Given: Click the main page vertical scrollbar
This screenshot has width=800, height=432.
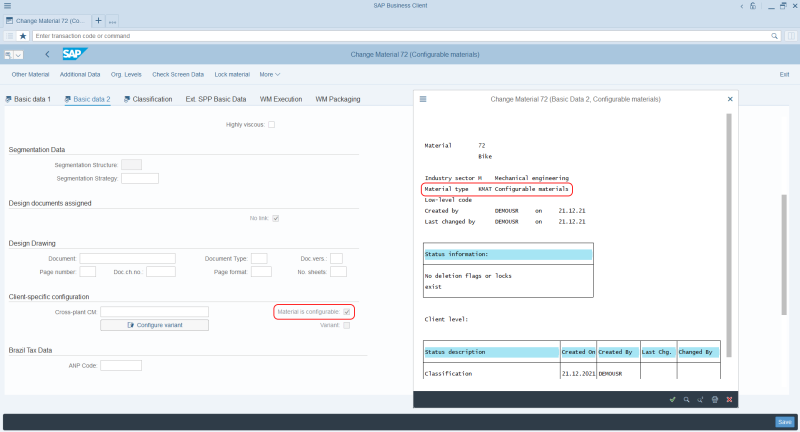Looking at the screenshot, I should [x=784, y=255].
